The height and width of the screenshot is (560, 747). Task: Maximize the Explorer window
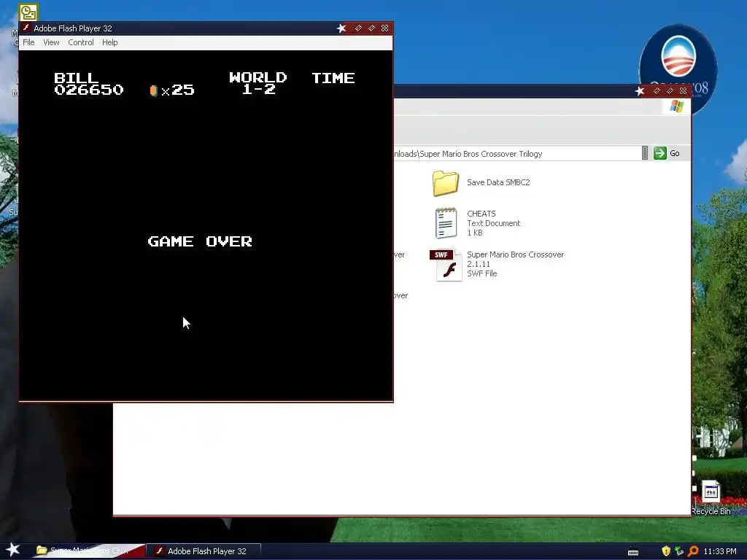pyautogui.click(x=670, y=90)
